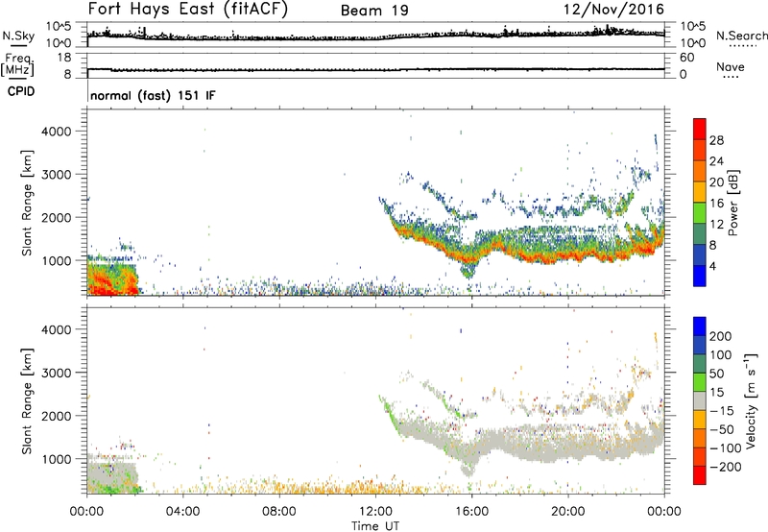
Task: Click the 'N.Sky' legend label
Action: 18,36
